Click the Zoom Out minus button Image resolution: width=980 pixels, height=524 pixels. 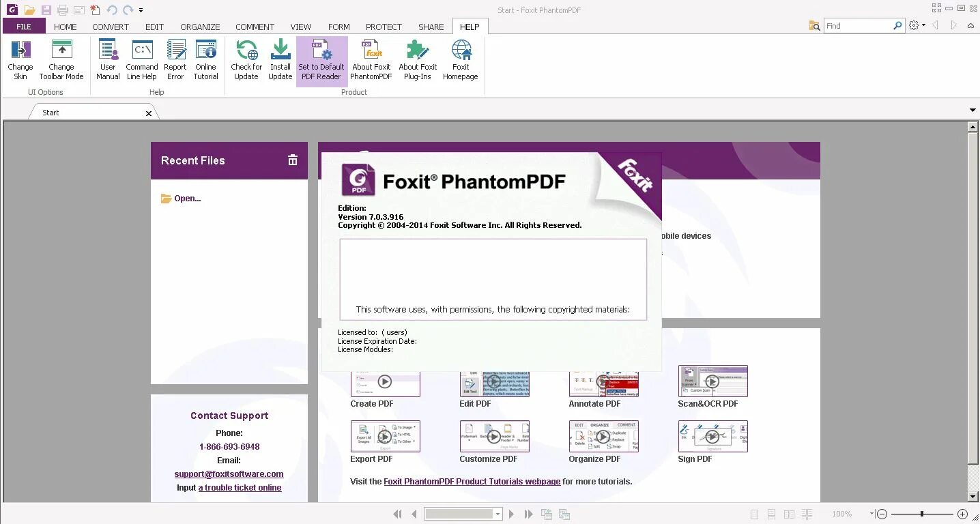point(882,514)
